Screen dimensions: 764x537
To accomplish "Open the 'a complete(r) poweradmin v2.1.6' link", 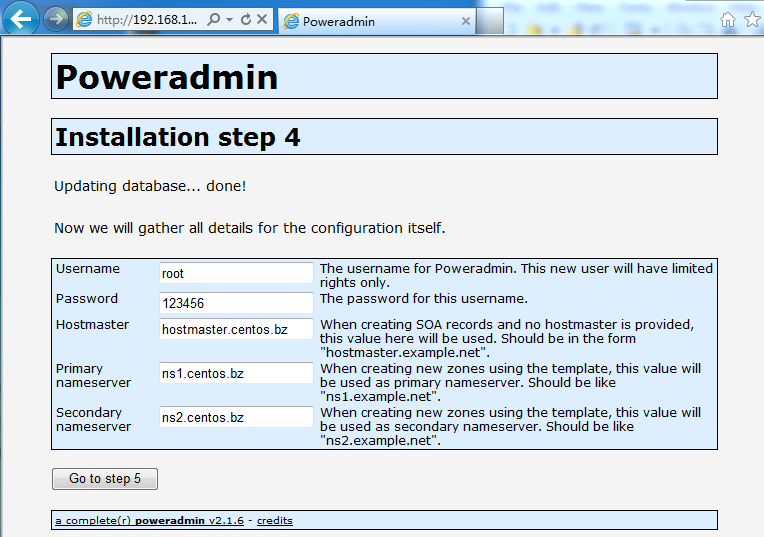I will (x=149, y=520).
